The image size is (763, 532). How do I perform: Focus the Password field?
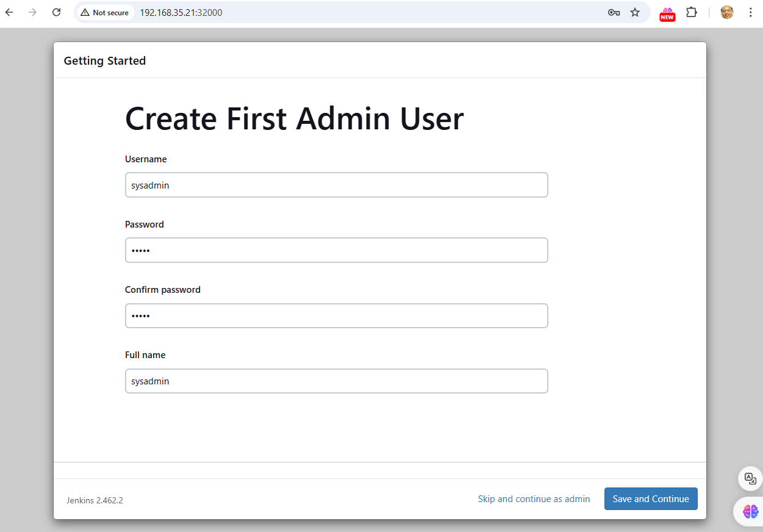(x=337, y=250)
